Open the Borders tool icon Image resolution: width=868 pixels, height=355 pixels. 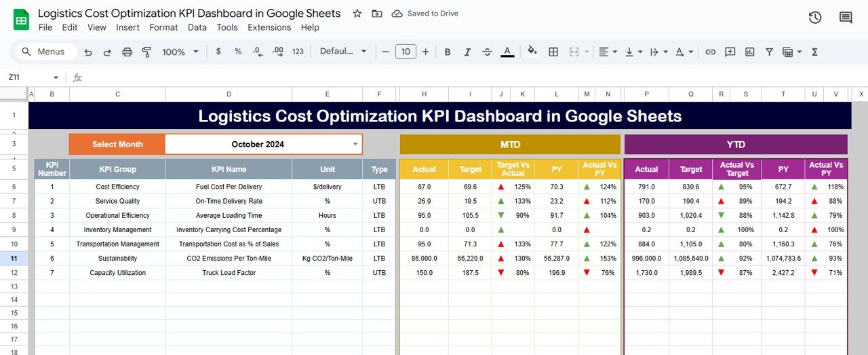click(x=553, y=52)
